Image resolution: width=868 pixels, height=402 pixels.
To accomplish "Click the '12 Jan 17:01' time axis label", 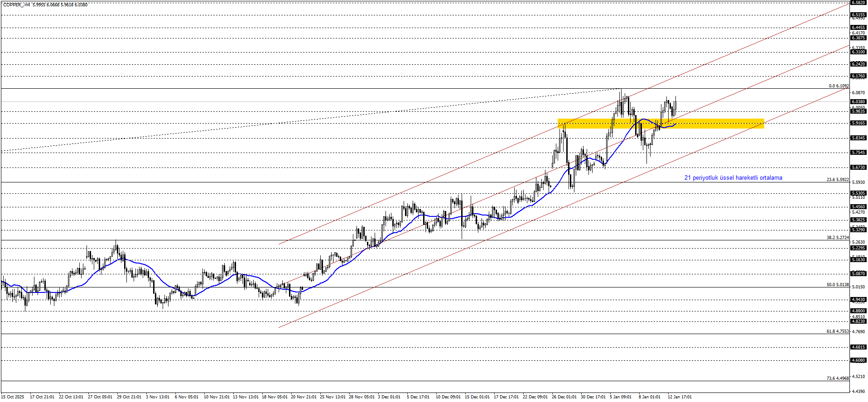I will pyautogui.click(x=680, y=397).
